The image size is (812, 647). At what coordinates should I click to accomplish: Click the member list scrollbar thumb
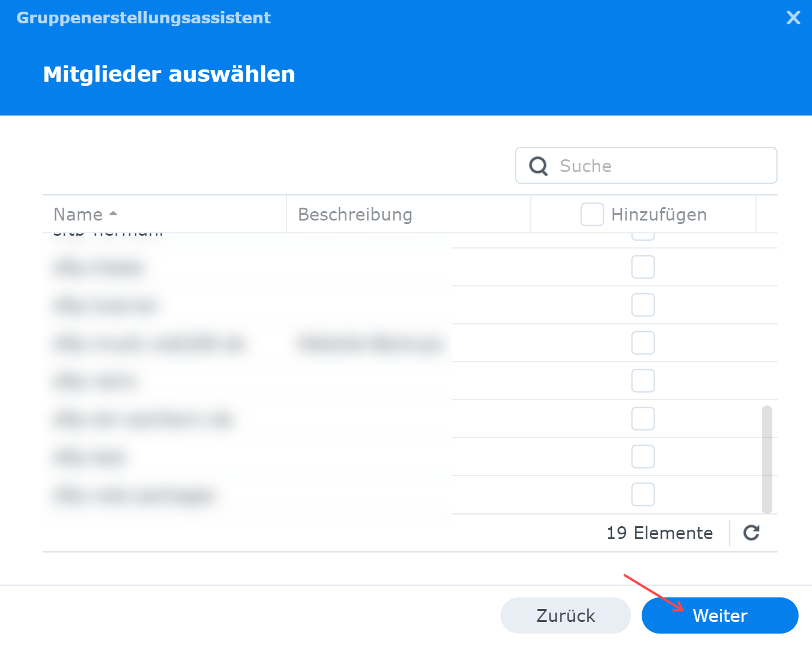(x=767, y=459)
